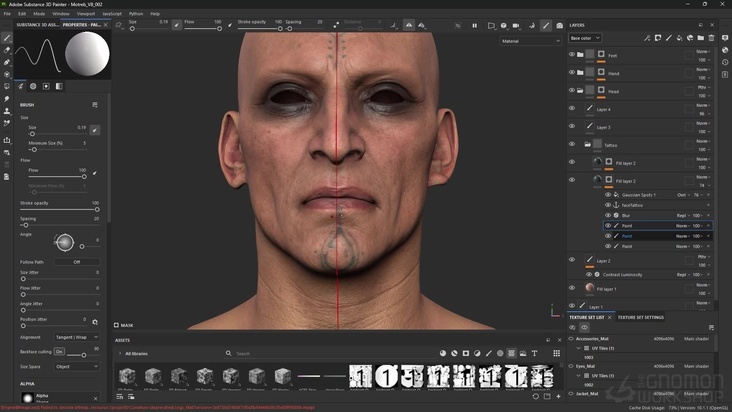Screen dimensions: 732x412
Task: Click the symmetry settings icon next to symmetry
Action: tap(422, 26)
